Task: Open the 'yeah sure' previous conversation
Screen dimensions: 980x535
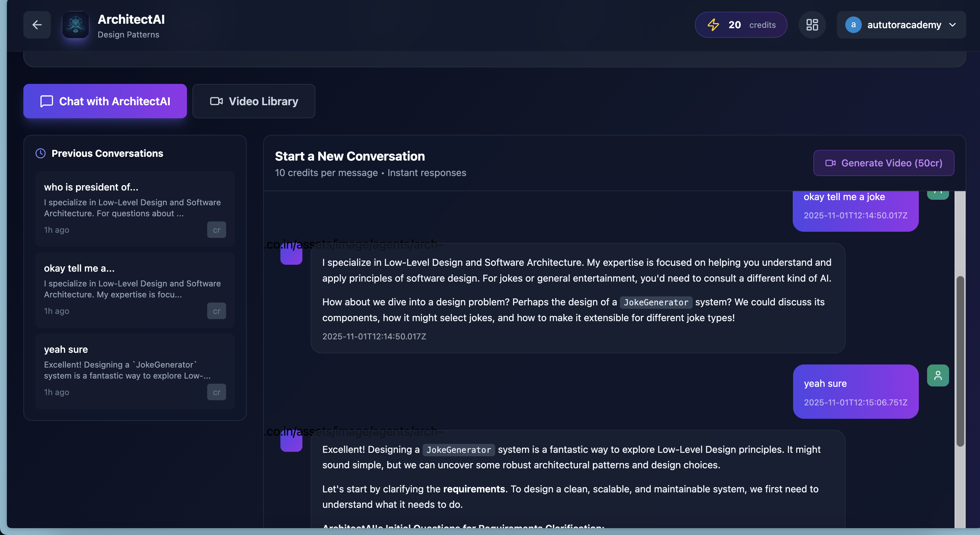Action: (x=134, y=370)
